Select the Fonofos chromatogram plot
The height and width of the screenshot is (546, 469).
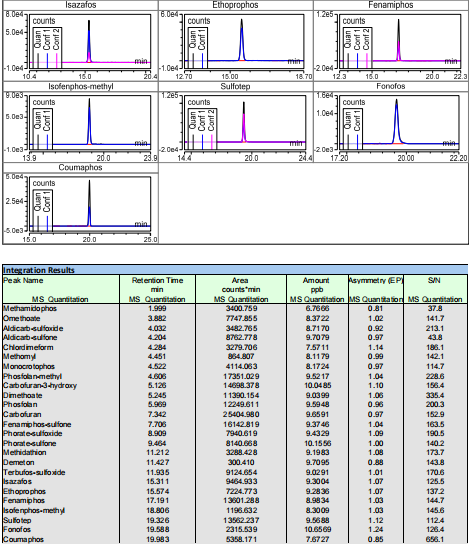coord(399,123)
